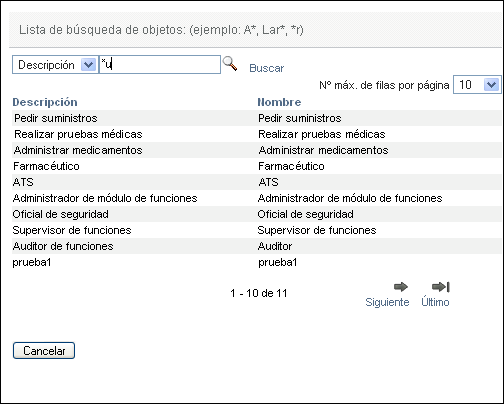Pick the ATS row
504x404 pixels.
pos(257,182)
